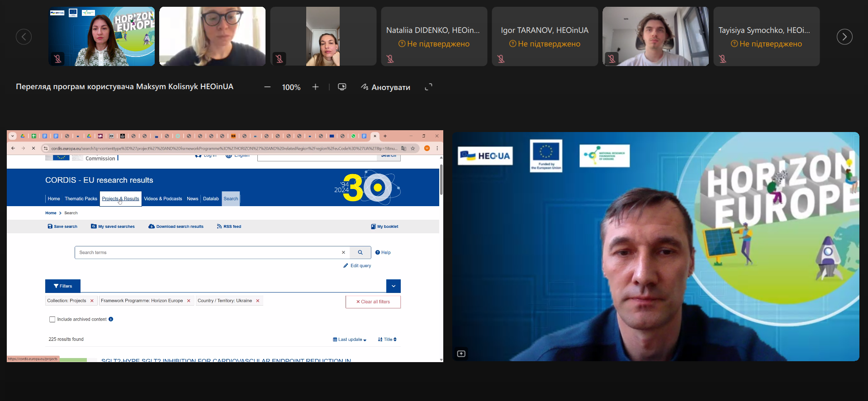Open My booklet
Image resolution: width=868 pixels, height=401 pixels.
(x=385, y=226)
